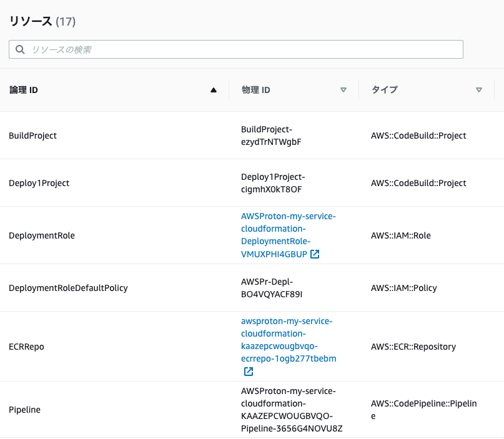Select the DeploymentRoleDefaultPolicy logical ID cell
The height and width of the screenshot is (439, 504).
click(x=68, y=288)
